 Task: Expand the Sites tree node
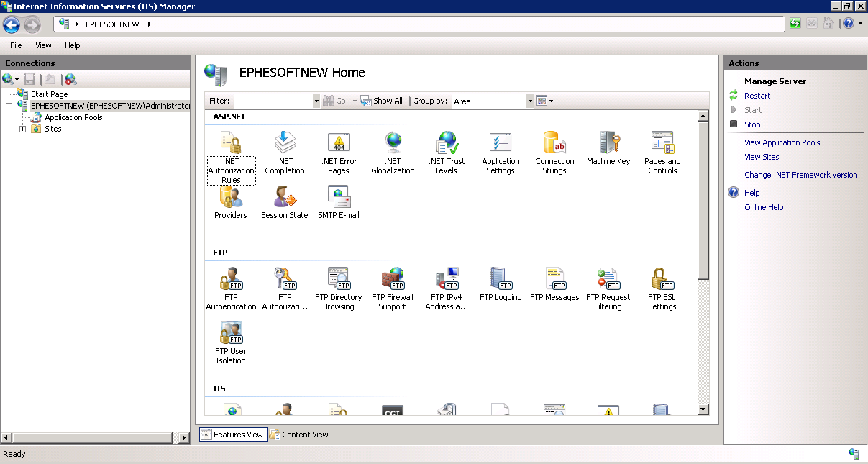23,129
